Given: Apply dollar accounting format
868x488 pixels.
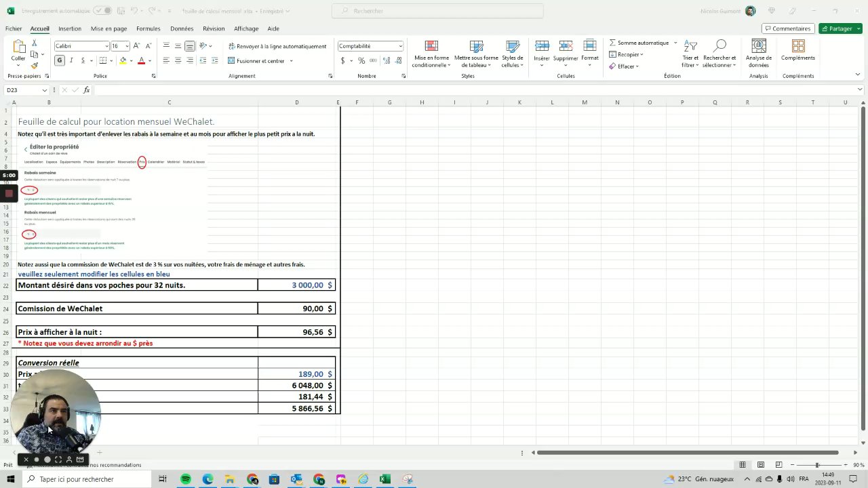Looking at the screenshot, I should (x=342, y=60).
